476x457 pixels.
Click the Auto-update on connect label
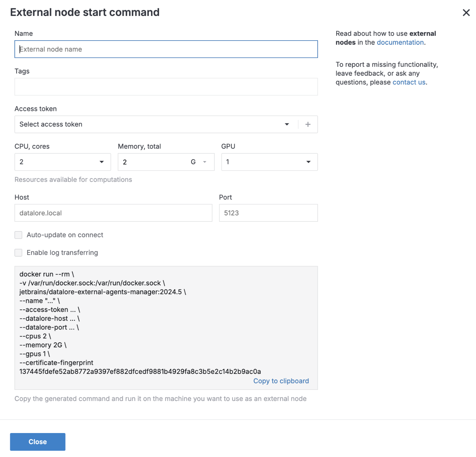click(65, 235)
